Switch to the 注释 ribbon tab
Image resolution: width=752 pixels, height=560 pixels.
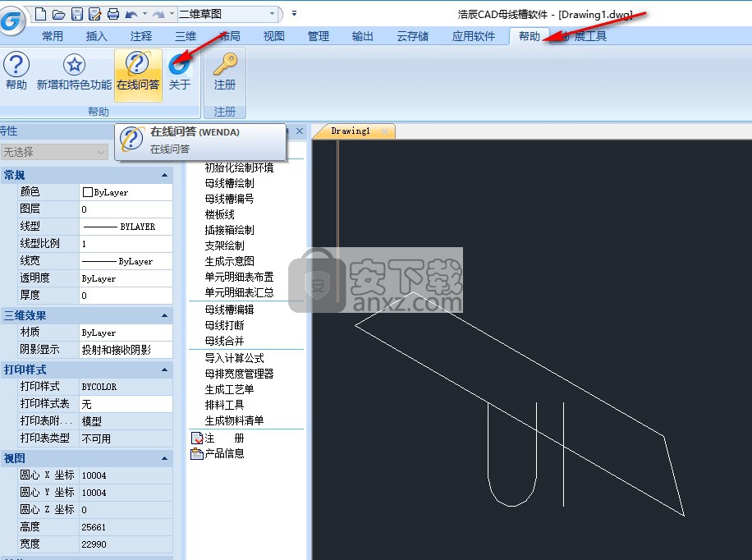coord(140,36)
